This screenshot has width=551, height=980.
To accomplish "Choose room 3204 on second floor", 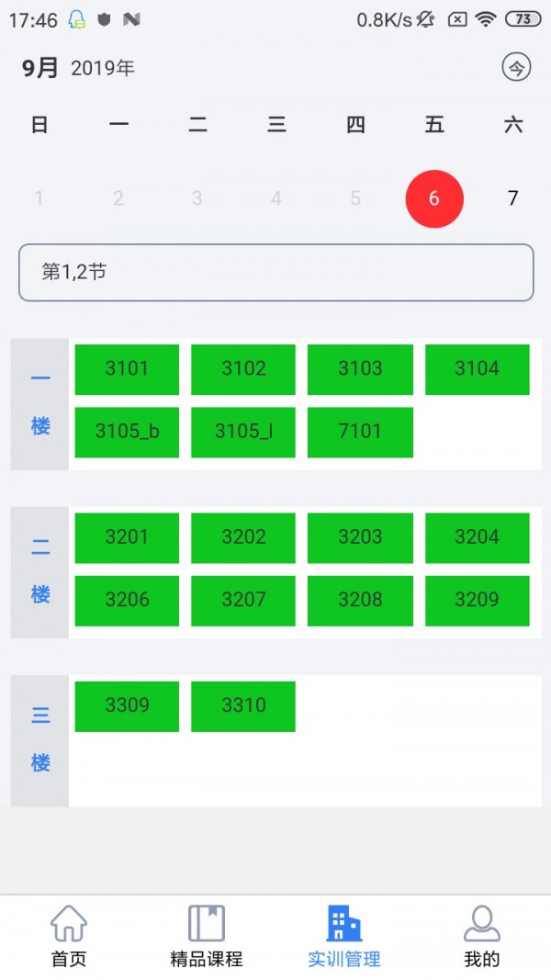I will point(477,537).
